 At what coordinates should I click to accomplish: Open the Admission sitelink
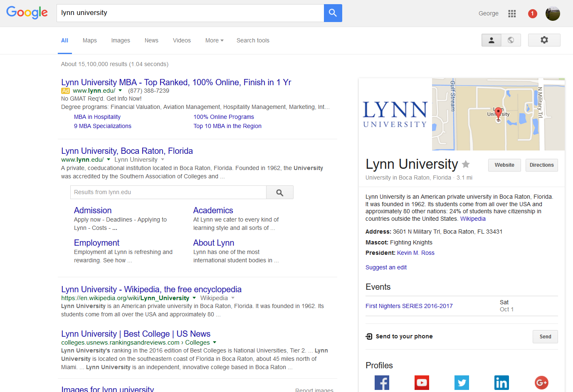click(x=93, y=210)
